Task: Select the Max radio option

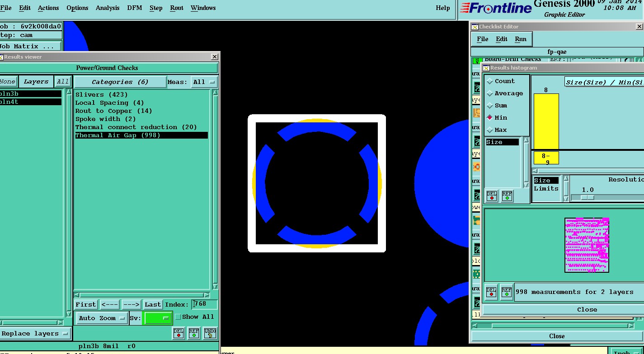Action: [490, 130]
